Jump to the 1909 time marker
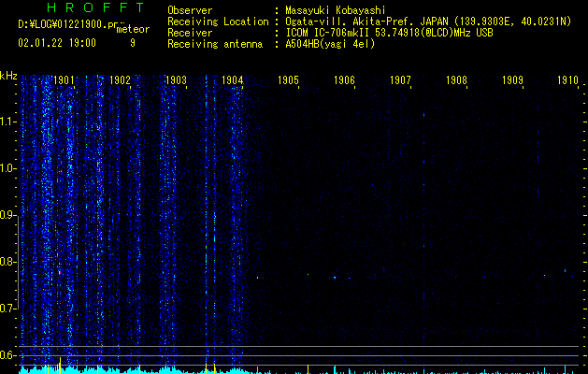Screen dimensions: 588x374 point(512,79)
